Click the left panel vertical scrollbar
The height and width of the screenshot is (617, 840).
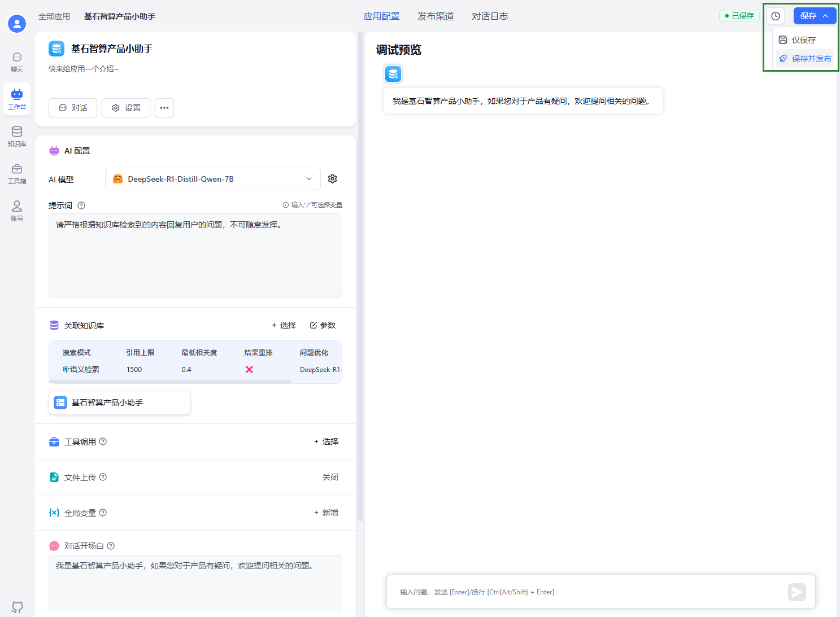pos(360,276)
